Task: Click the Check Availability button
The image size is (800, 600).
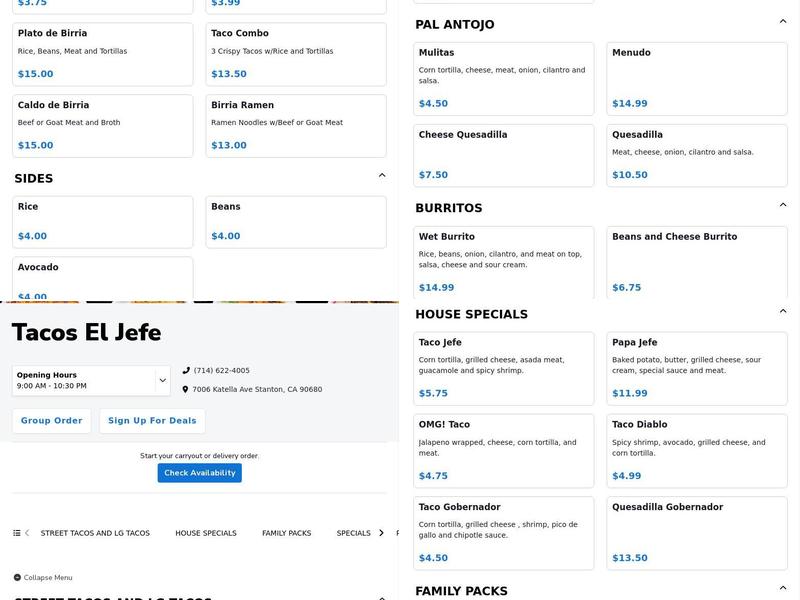Action: pyautogui.click(x=199, y=472)
